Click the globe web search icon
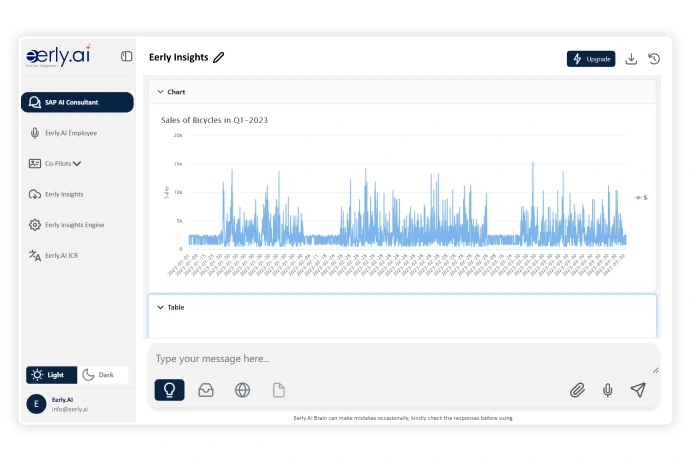692x461 pixels. (x=242, y=390)
